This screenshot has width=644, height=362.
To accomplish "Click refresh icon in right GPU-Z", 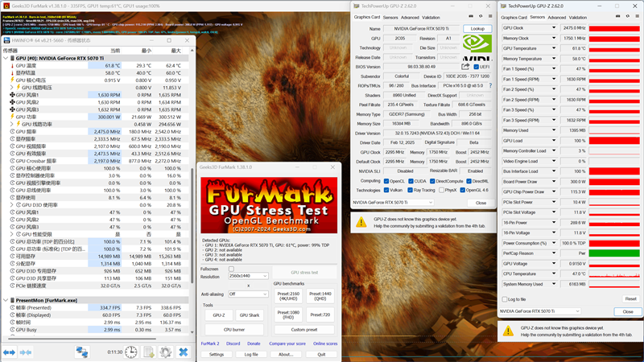I will [x=628, y=16].
